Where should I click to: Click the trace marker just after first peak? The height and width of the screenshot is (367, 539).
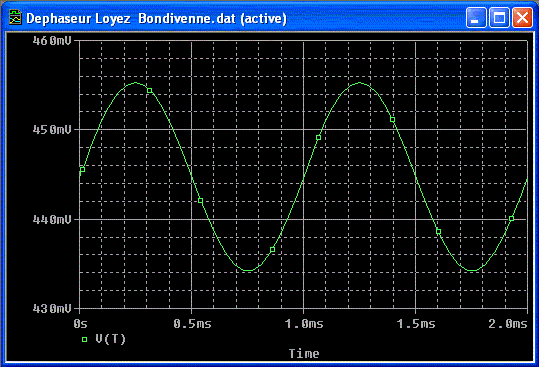(x=150, y=90)
